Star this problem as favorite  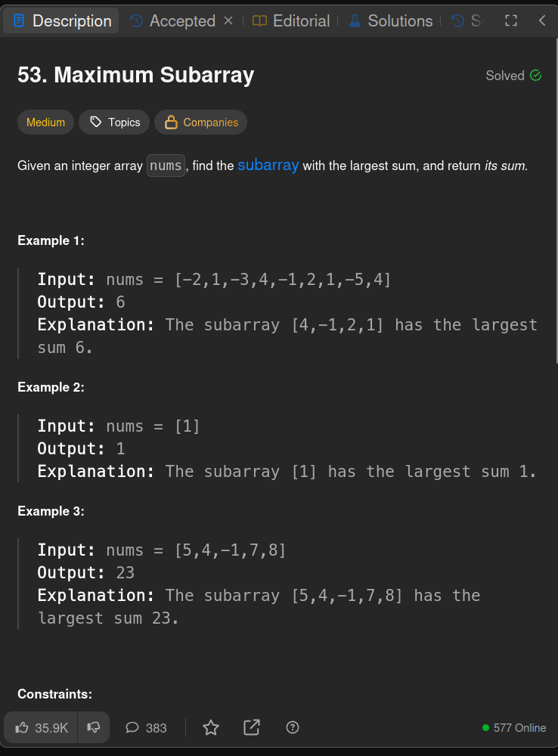click(211, 727)
